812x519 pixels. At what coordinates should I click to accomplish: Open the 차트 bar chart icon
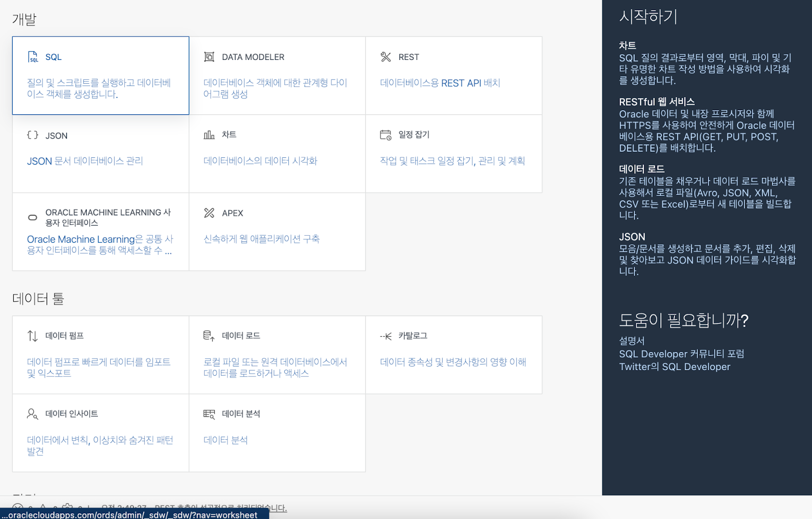pos(209,135)
